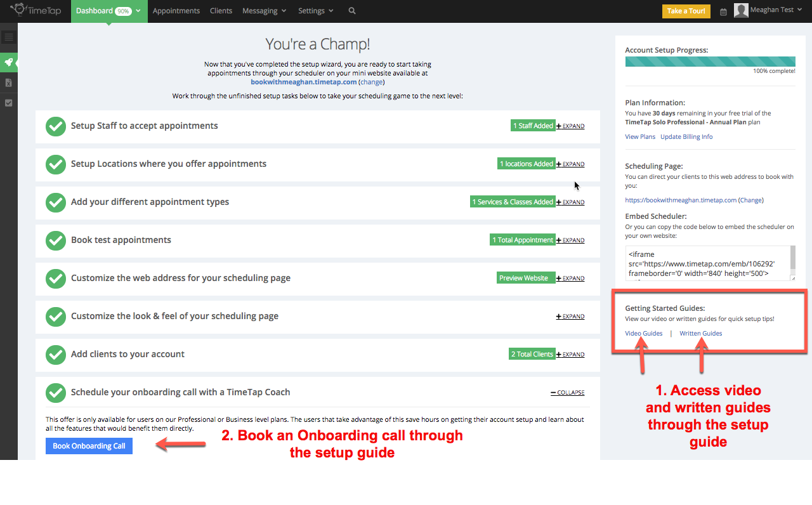Image resolution: width=812 pixels, height=505 pixels.
Task: Open the checklist icon in left sidebar
Action: pos(8,103)
